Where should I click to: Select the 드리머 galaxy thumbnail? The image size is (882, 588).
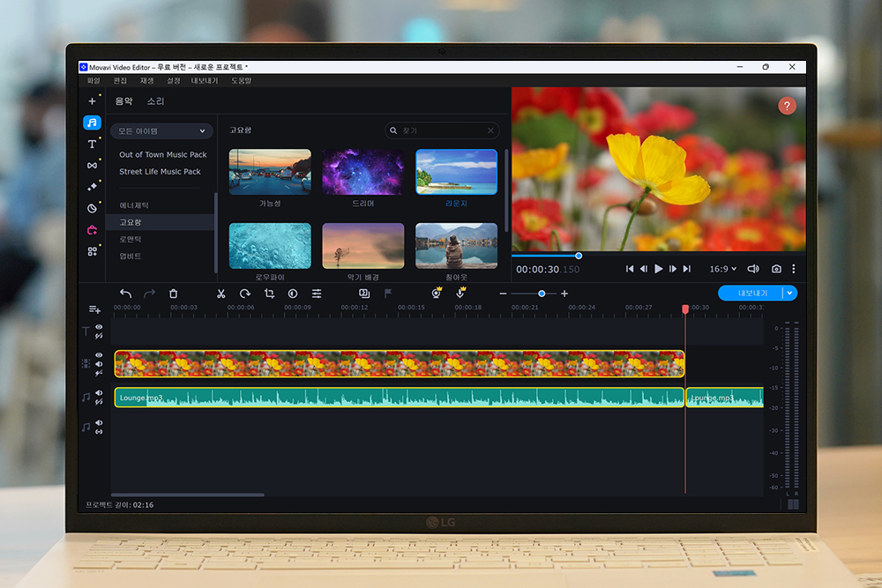363,172
